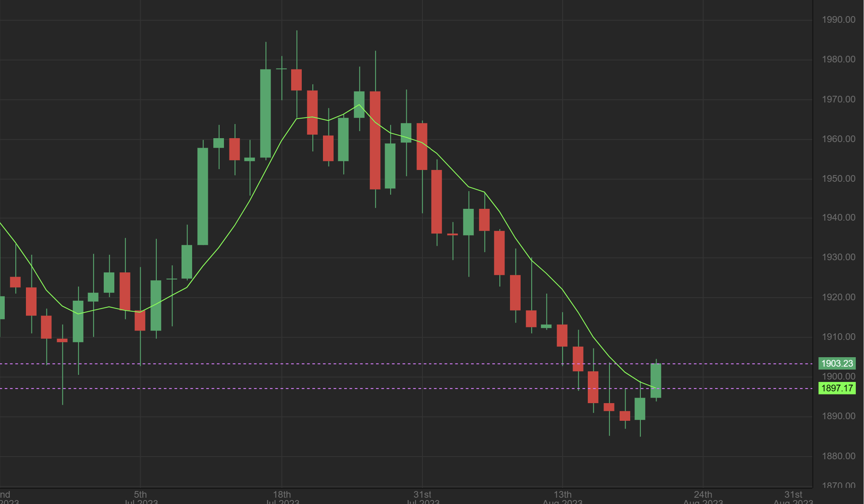Click the 1970.00 price axis label
This screenshot has height=504, width=864.
click(x=838, y=99)
